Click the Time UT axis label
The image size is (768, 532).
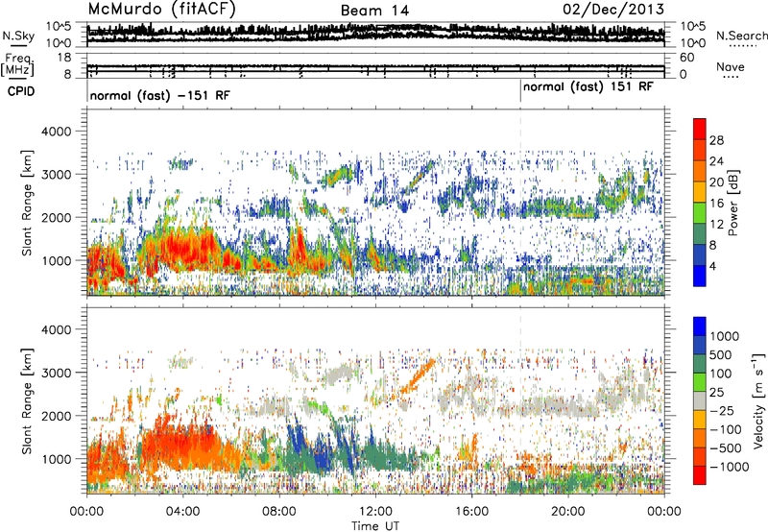375,526
